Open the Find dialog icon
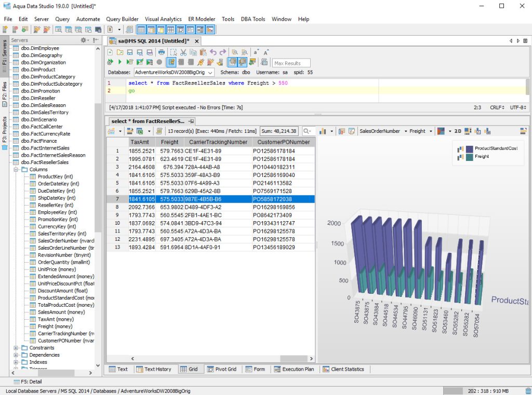This screenshot has width=532, height=395. [234, 52]
